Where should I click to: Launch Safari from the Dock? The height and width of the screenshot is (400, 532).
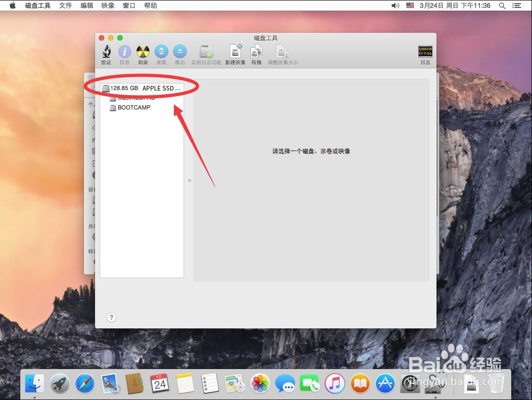coord(85,383)
